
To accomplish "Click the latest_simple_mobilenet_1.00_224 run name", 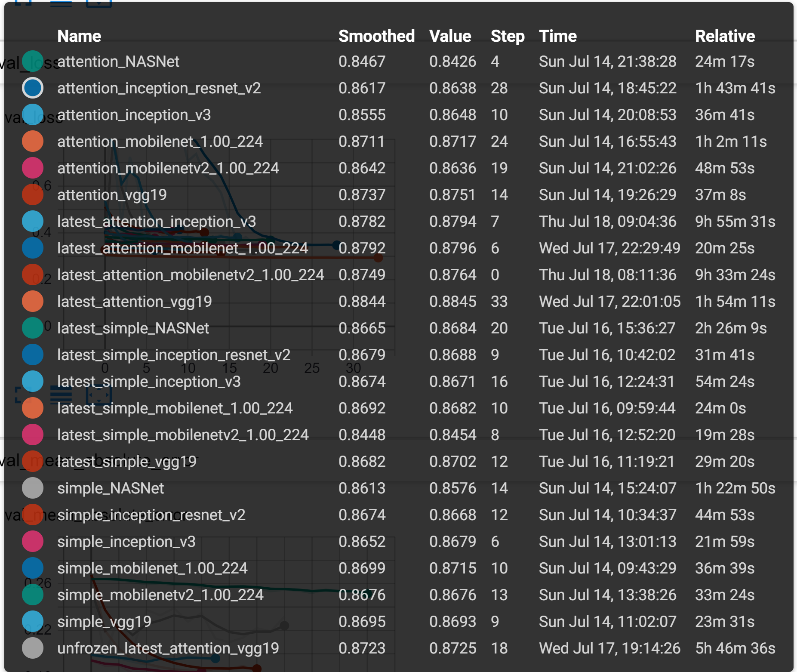I will click(x=175, y=408).
